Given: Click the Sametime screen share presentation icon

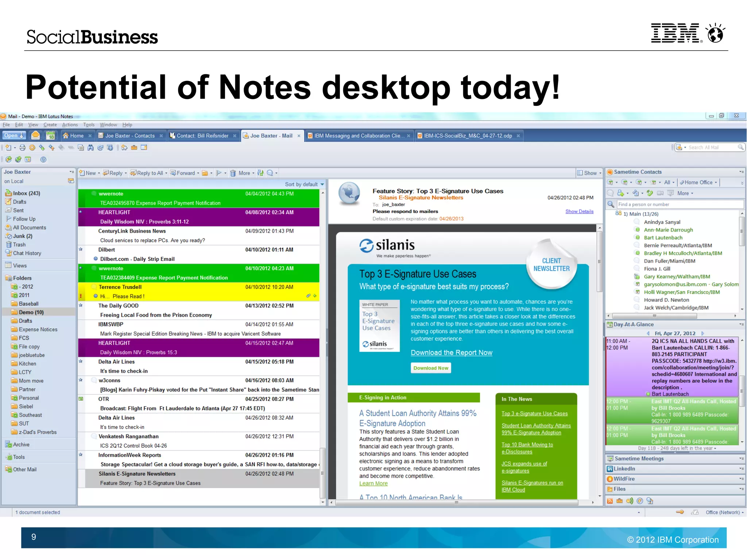Looking at the screenshot, I should (x=670, y=193).
